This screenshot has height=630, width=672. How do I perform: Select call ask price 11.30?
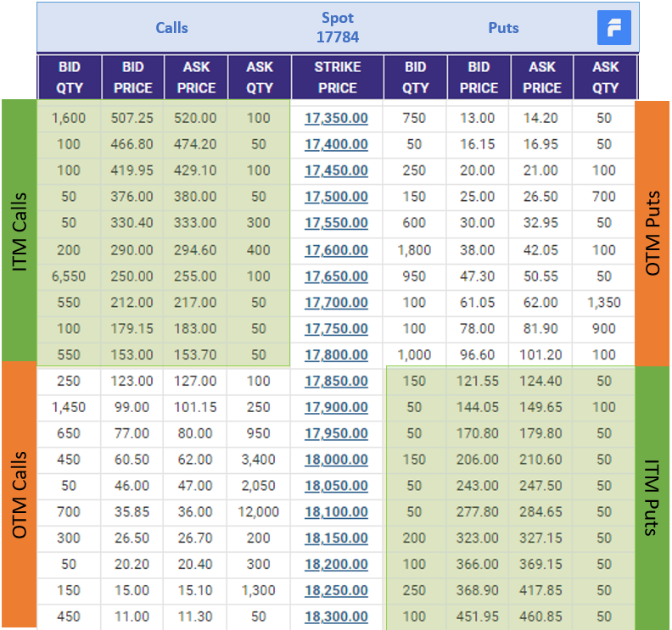point(195,616)
